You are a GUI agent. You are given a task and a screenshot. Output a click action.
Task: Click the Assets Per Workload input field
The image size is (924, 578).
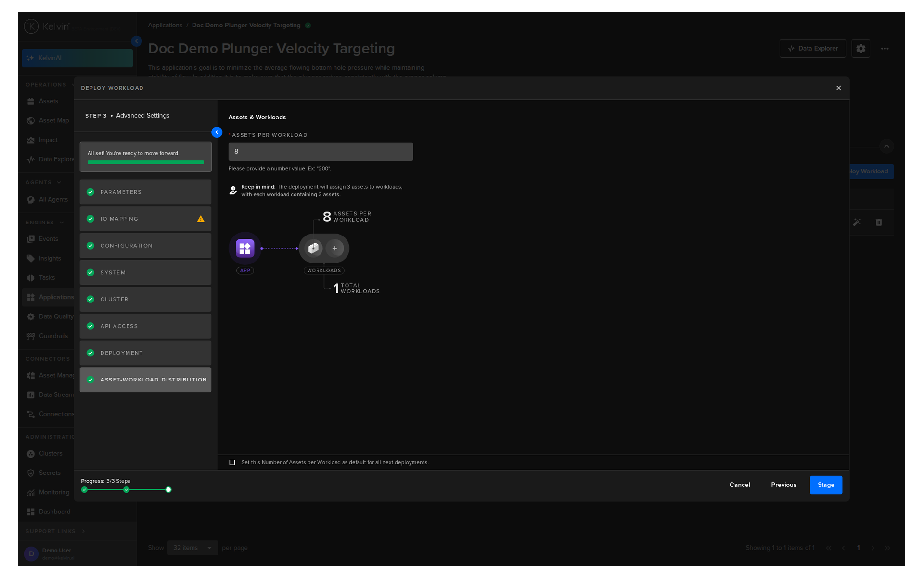pyautogui.click(x=321, y=151)
